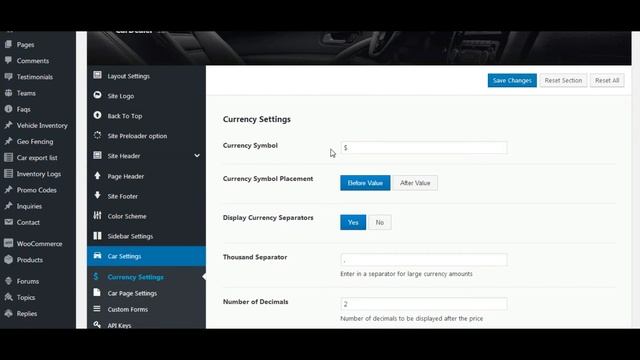The image size is (640, 360).
Task: Select the Geo Fencing pin icon
Action: (x=8, y=141)
